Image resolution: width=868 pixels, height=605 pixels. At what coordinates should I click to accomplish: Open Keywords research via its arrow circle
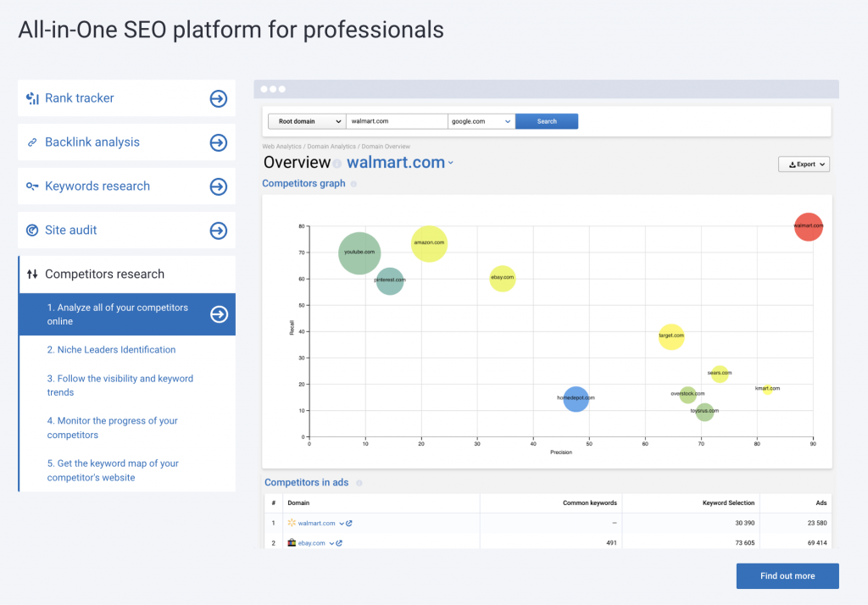tap(219, 186)
